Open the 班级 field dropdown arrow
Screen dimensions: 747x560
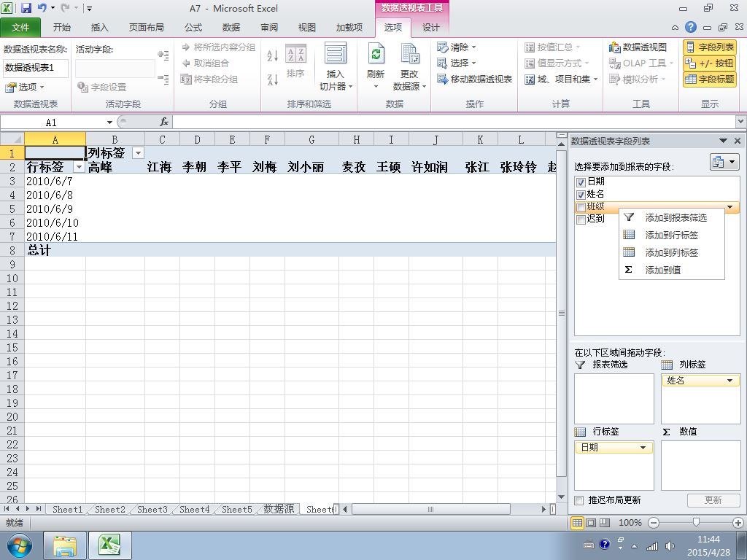coord(729,207)
